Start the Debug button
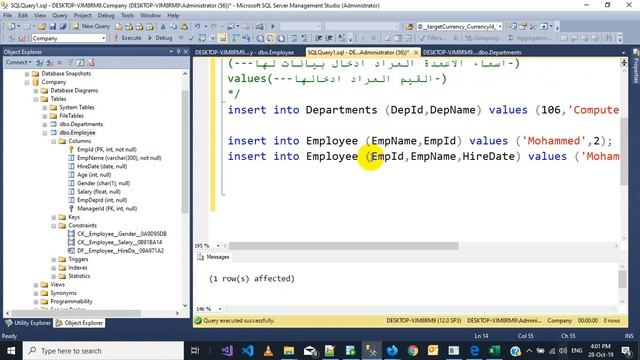This screenshot has width=640, height=360. click(160, 38)
